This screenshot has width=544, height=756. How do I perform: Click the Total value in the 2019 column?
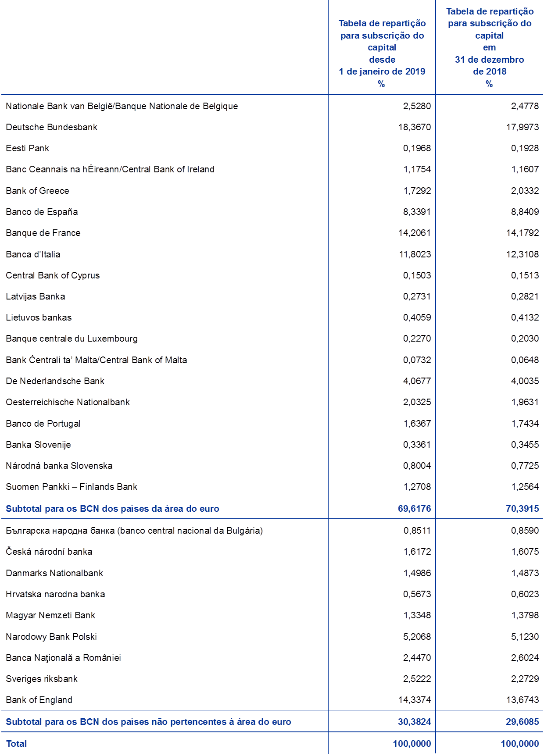coord(412,744)
